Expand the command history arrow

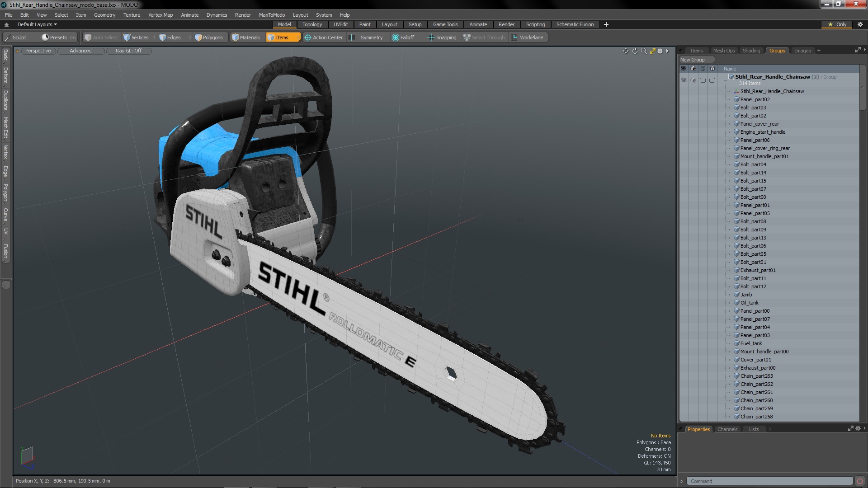(682, 481)
